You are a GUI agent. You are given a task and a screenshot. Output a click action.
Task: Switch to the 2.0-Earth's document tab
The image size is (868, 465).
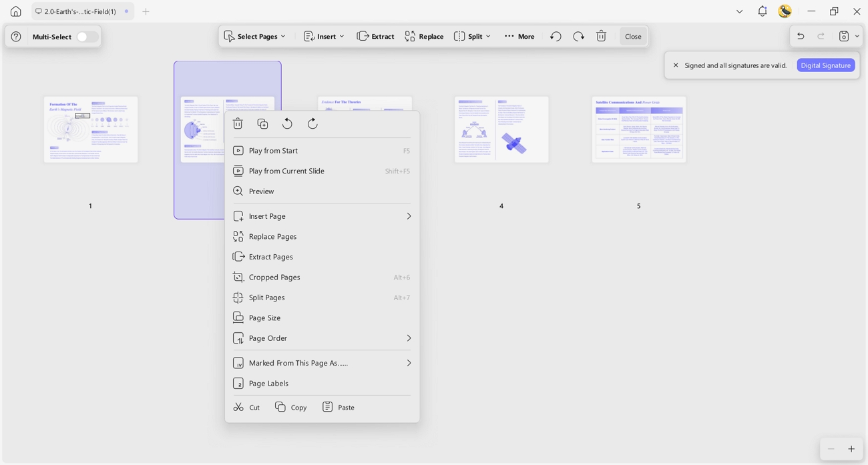pos(83,11)
